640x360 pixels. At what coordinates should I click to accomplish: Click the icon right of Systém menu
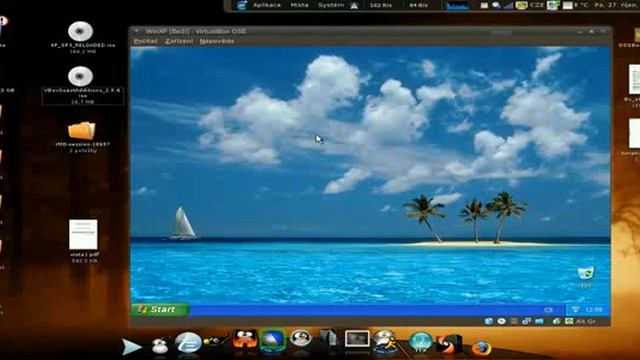[x=354, y=6]
